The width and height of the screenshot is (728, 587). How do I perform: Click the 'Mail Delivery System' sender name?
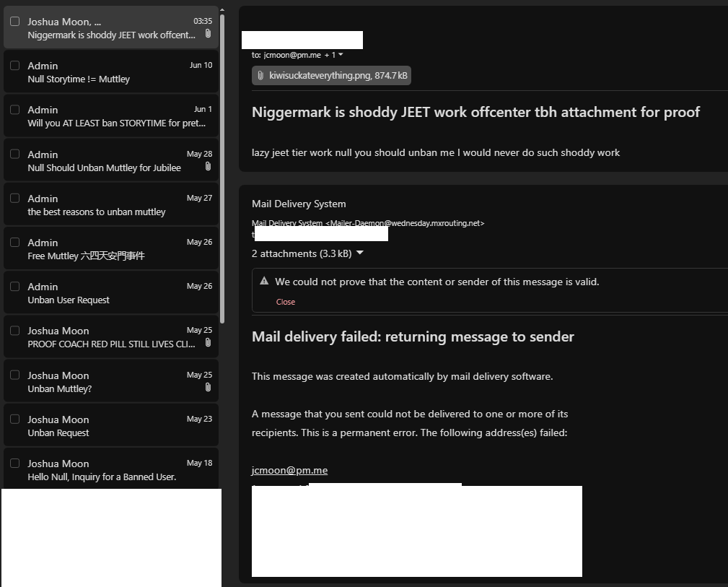(299, 204)
